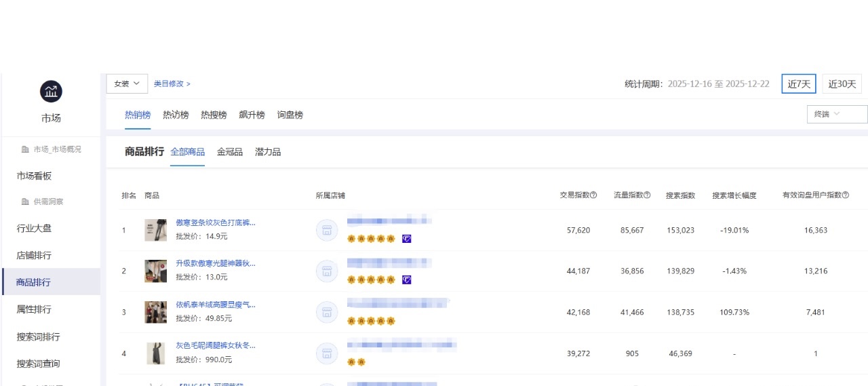Screen dimensions: 868x386
Task: Open 店铺排行 in the sidebar
Action: [x=34, y=256]
